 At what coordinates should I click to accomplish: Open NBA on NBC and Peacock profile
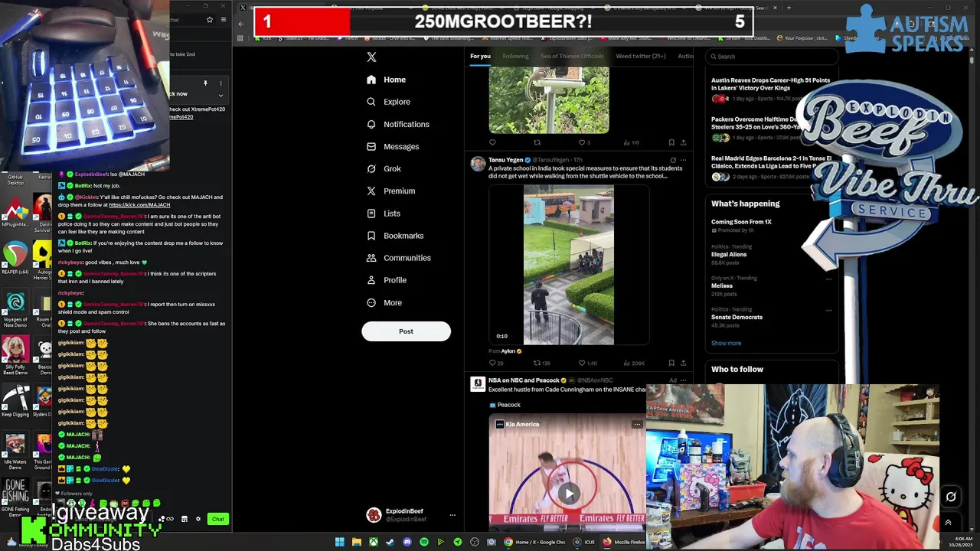[x=524, y=380]
